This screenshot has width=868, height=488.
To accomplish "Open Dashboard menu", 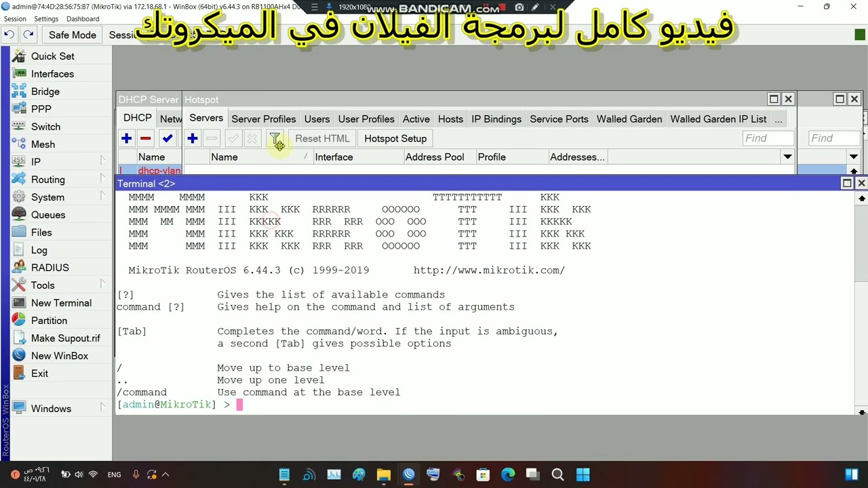I will point(83,19).
